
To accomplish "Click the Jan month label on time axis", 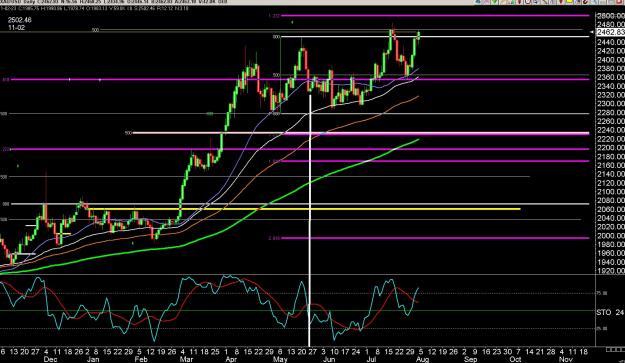I will click(x=92, y=359).
